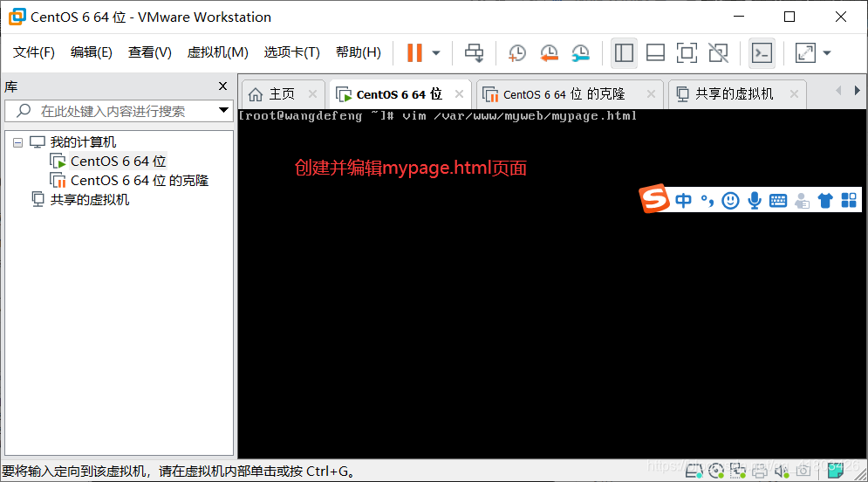Viewport: 868px width, 482px height.
Task: Click the stretch guest display icon
Action: tap(805, 53)
